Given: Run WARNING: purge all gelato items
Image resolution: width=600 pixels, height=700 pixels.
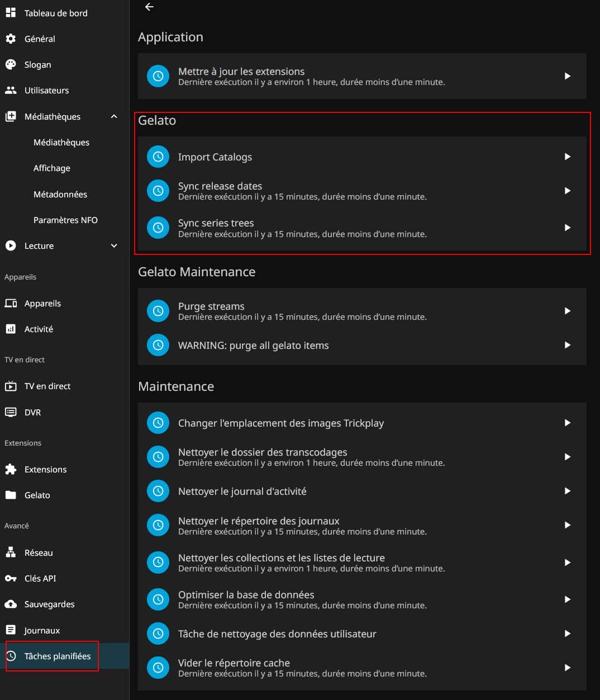Looking at the screenshot, I should [x=567, y=345].
